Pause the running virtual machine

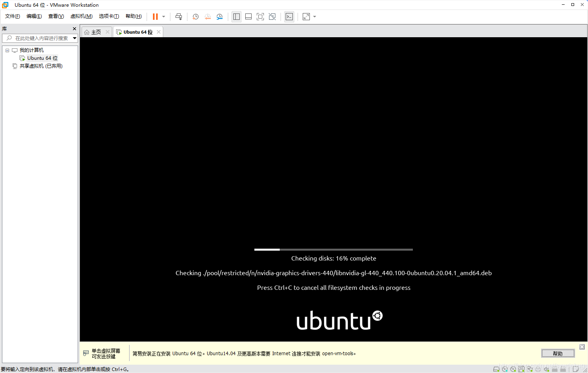155,17
